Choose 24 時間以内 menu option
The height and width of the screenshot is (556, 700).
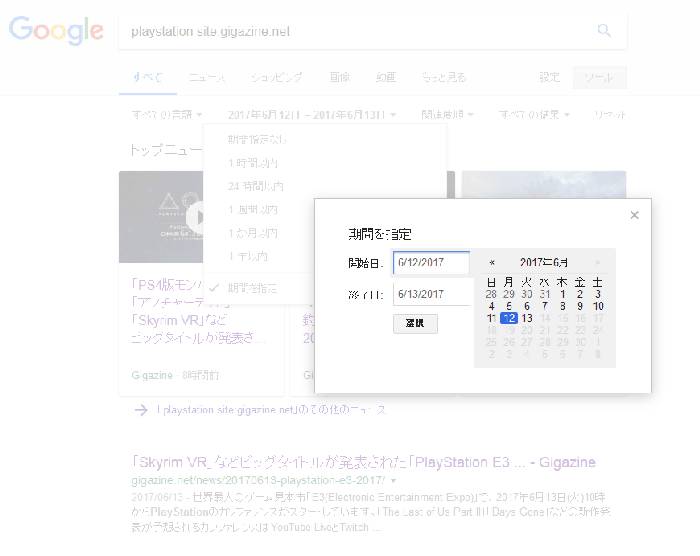click(x=256, y=186)
